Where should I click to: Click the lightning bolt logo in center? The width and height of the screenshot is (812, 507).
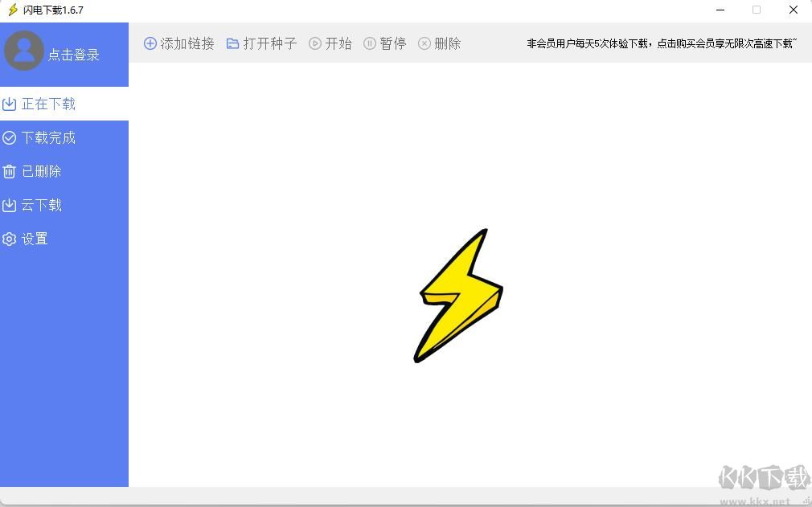click(459, 296)
